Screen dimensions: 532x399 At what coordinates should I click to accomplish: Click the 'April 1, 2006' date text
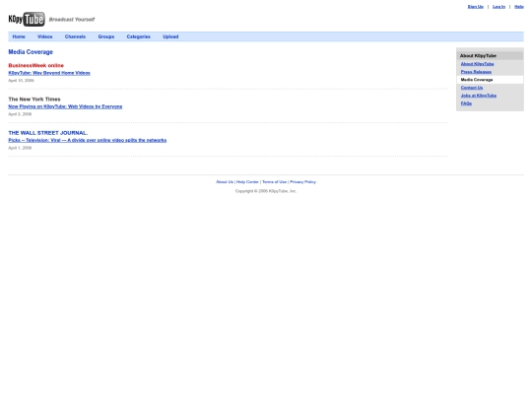[x=20, y=148]
